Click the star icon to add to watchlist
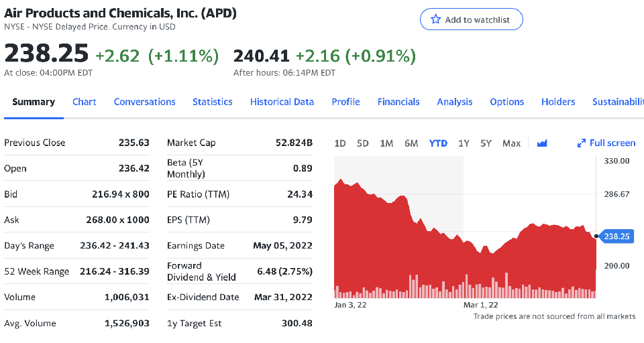The image size is (644, 343). [435, 19]
